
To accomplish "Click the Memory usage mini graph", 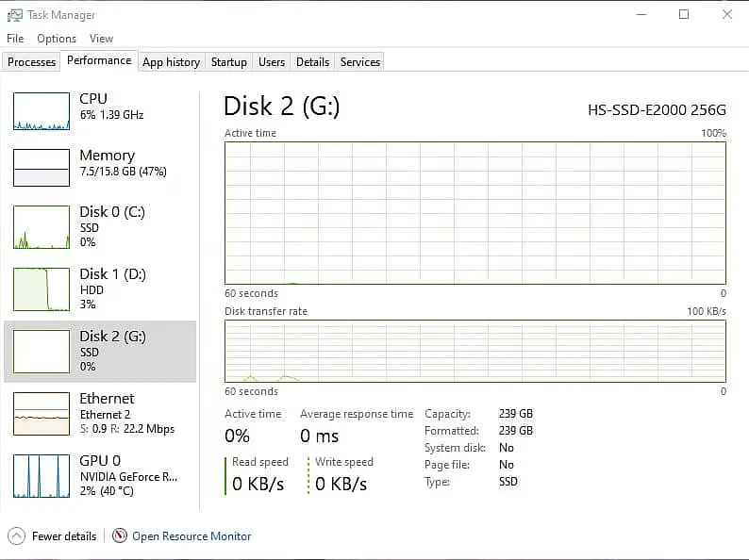I will coord(42,168).
